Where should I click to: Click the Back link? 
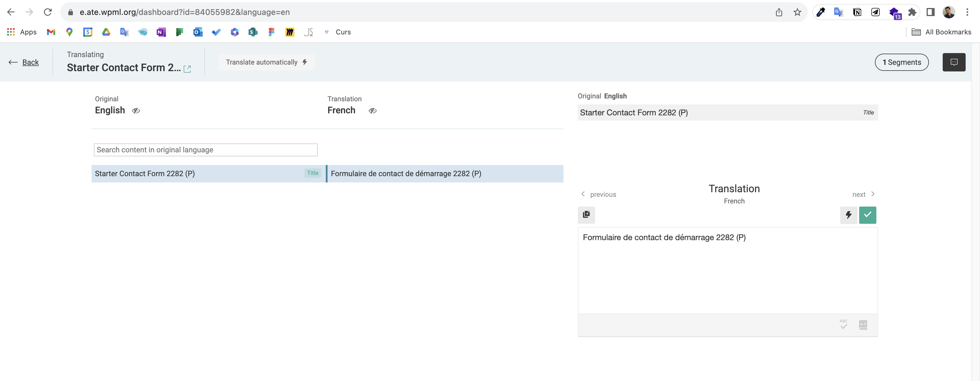pyautogui.click(x=24, y=62)
